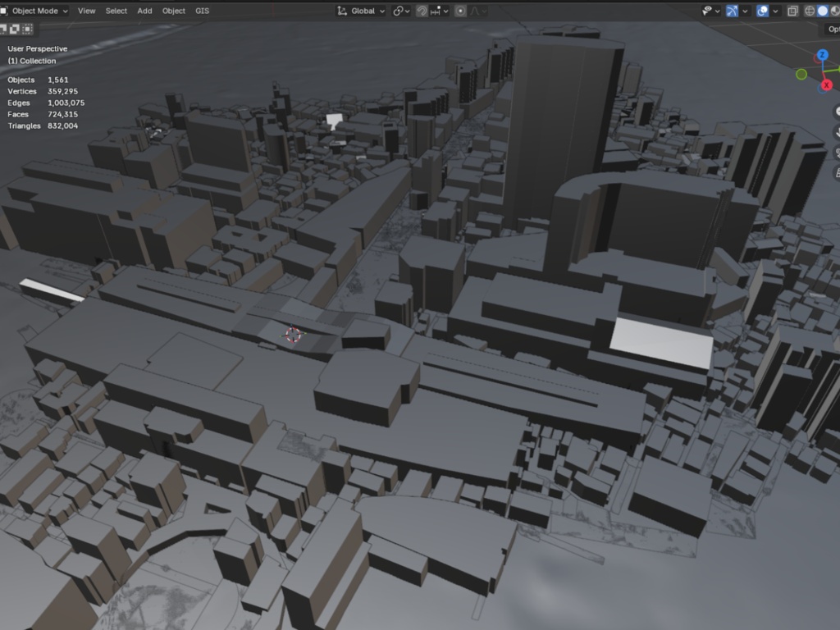The height and width of the screenshot is (630, 840).
Task: Open the Add menu
Action: click(x=144, y=11)
